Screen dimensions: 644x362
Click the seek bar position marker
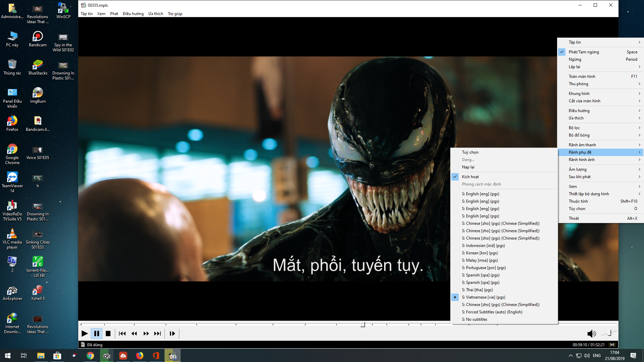[x=363, y=324]
